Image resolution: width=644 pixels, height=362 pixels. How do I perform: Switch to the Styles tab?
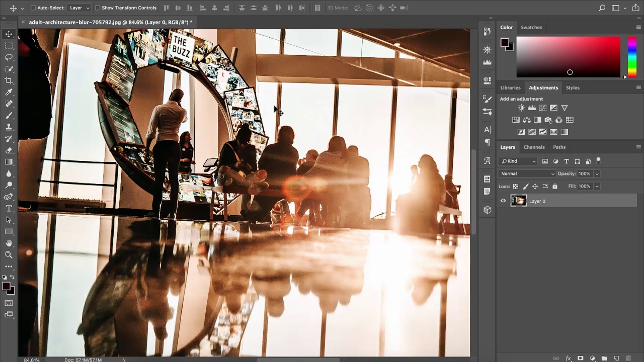click(573, 87)
